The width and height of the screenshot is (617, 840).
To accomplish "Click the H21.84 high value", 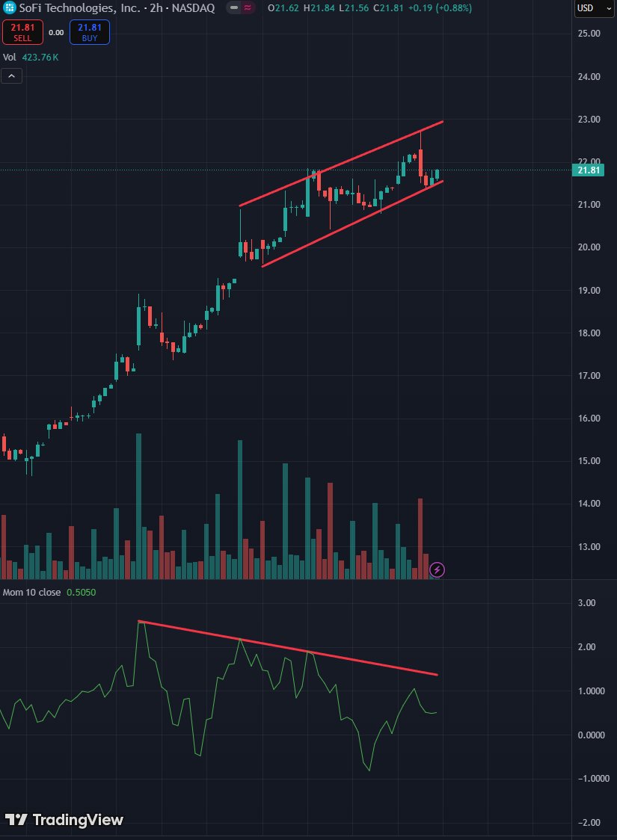I will 319,8.
